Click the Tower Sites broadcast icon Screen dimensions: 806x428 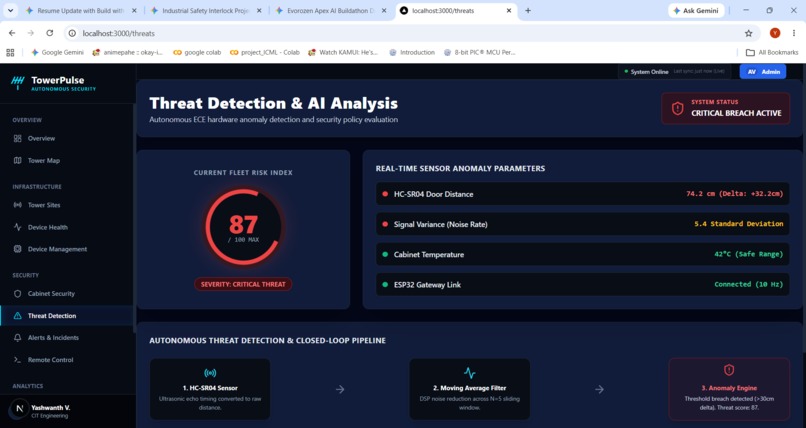click(17, 205)
